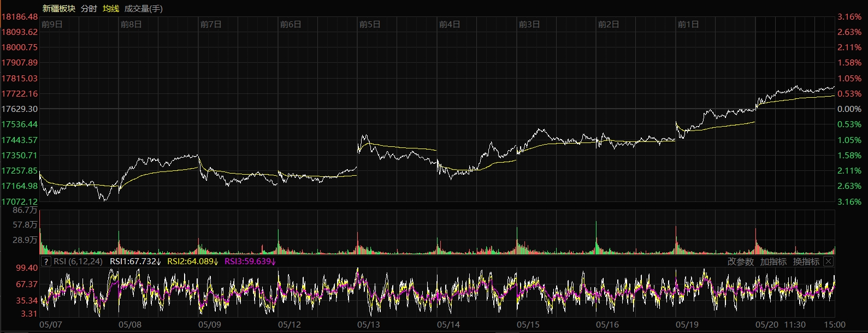Click the 前9日 day marker
Image resolution: width=868 pixels, height=333 pixels.
click(x=52, y=25)
